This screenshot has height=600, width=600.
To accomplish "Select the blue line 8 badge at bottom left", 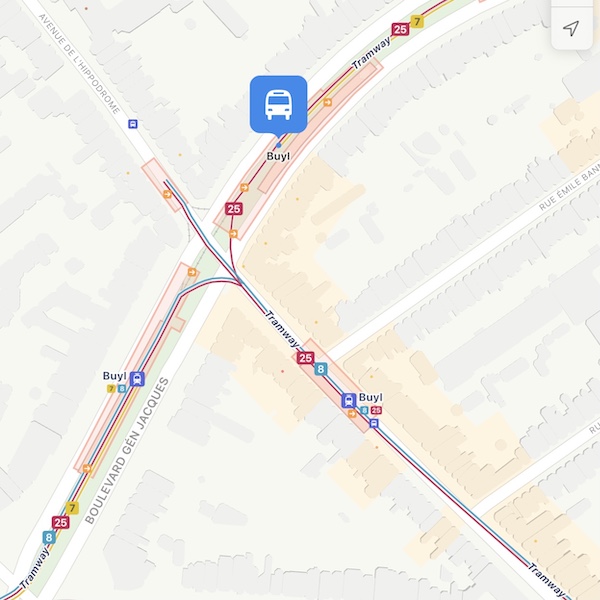I will [x=49, y=537].
